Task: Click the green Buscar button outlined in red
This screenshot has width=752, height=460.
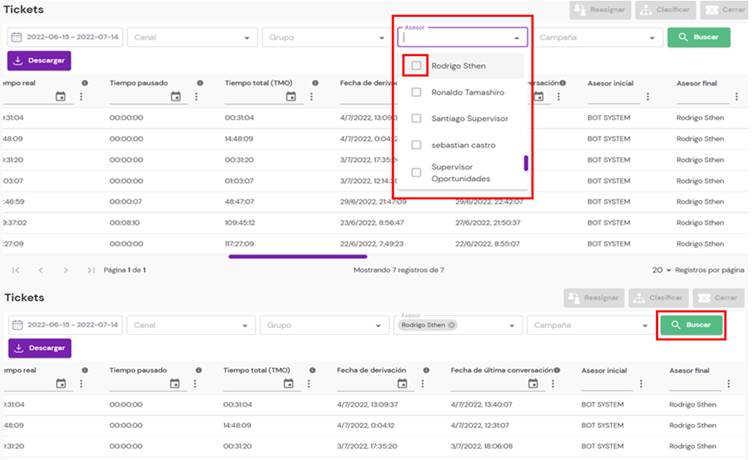Action: pos(691,325)
